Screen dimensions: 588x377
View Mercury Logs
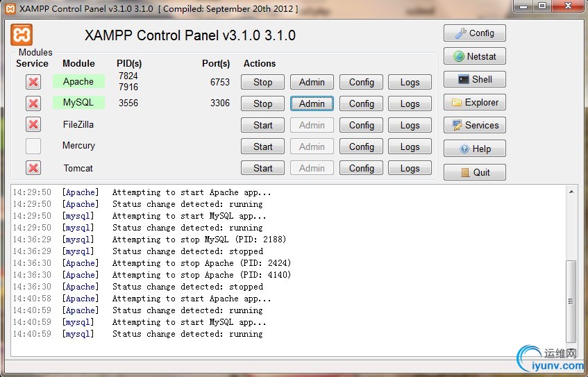tap(410, 146)
